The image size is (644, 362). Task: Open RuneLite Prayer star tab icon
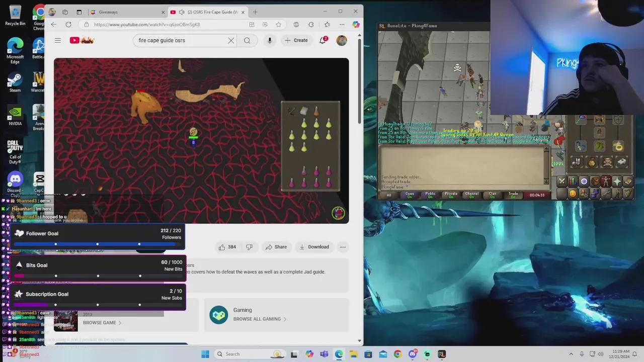[x=617, y=182]
